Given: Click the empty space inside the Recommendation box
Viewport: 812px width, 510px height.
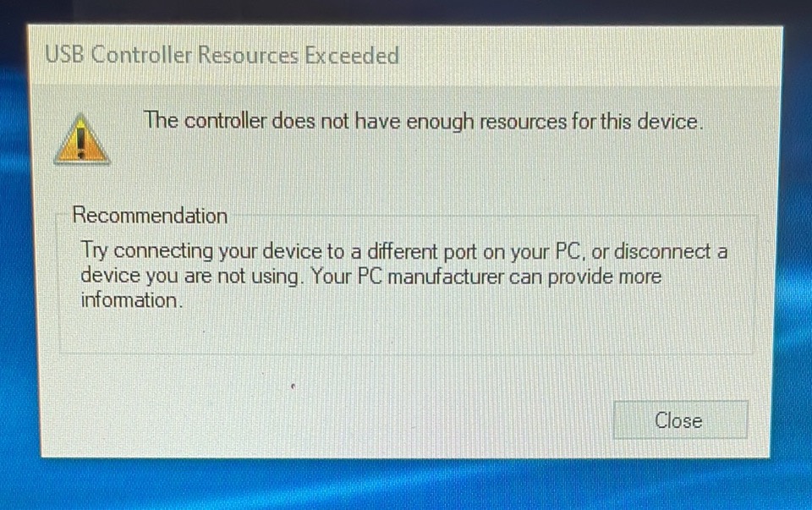Looking at the screenshot, I should coord(404,332).
